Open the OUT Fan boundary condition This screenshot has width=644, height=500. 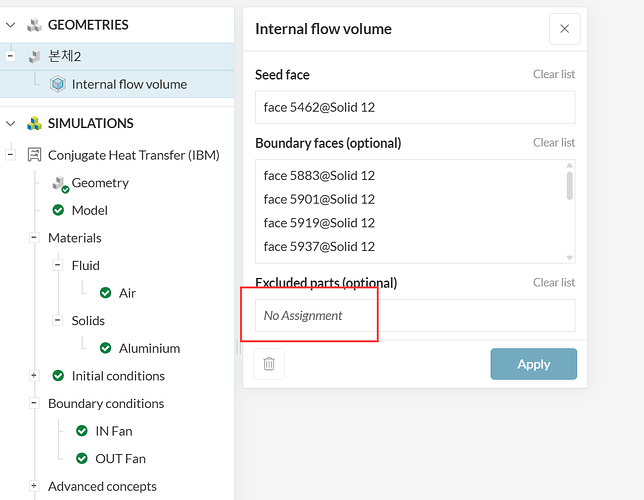coord(120,459)
